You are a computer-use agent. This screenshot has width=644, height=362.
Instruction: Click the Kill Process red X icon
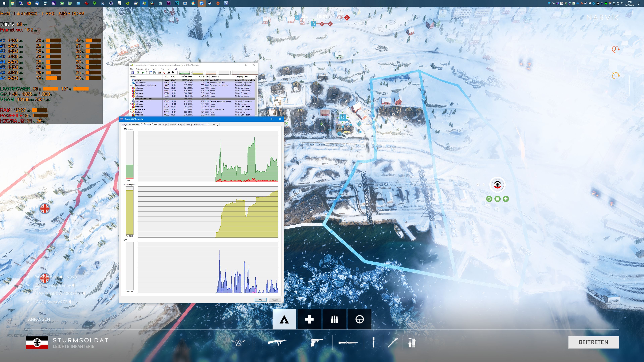tap(164, 73)
